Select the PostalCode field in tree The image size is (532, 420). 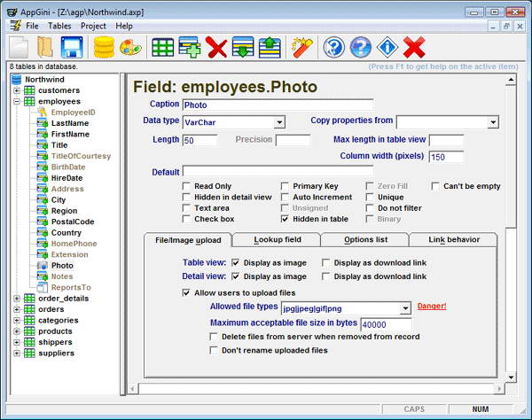(x=73, y=222)
